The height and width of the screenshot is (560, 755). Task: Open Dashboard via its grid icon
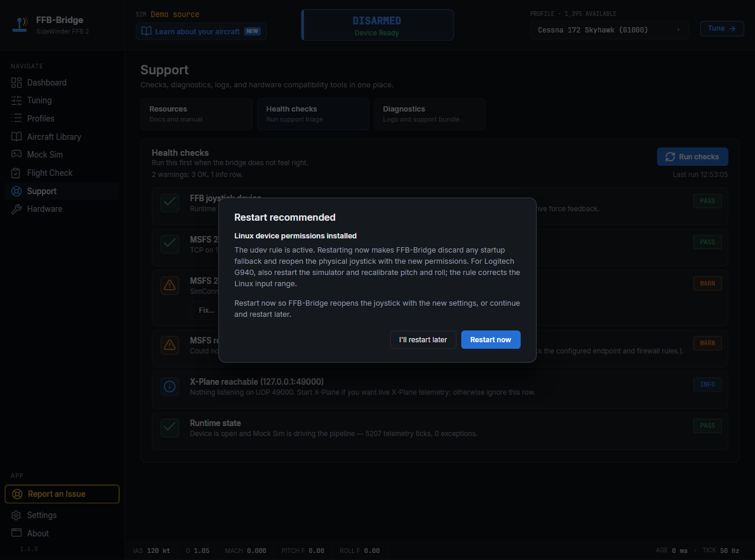tap(17, 83)
